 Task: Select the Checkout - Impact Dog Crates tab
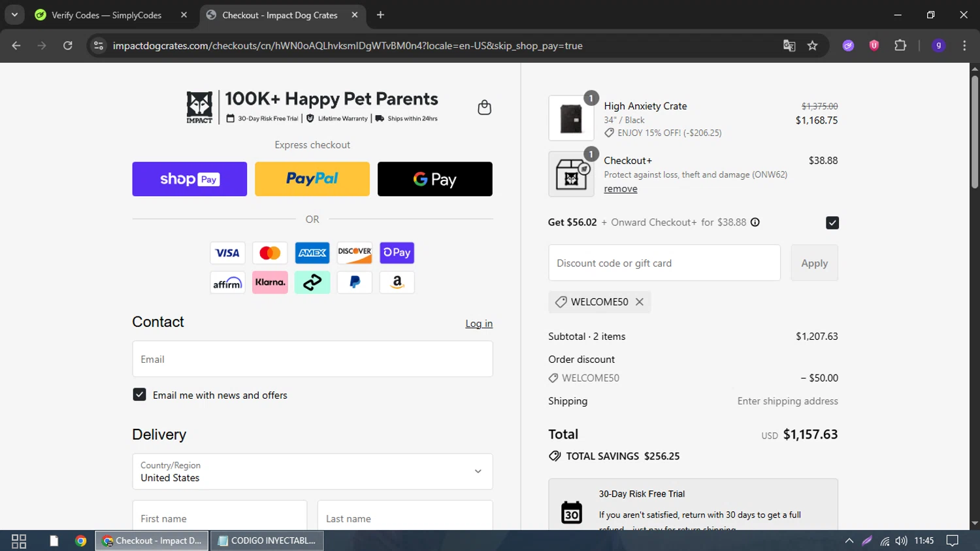(x=280, y=15)
